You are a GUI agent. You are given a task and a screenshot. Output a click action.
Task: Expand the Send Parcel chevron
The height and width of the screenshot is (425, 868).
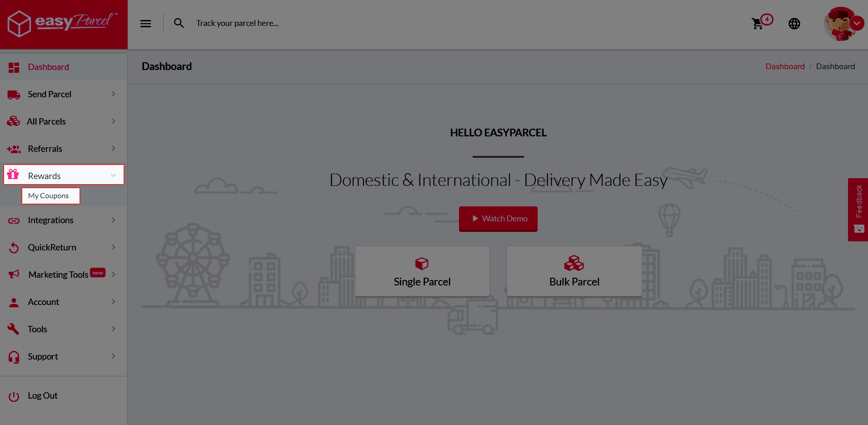point(113,94)
